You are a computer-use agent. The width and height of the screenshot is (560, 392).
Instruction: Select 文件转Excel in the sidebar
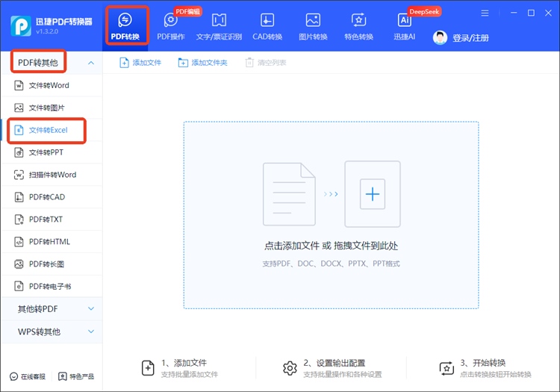pos(52,130)
